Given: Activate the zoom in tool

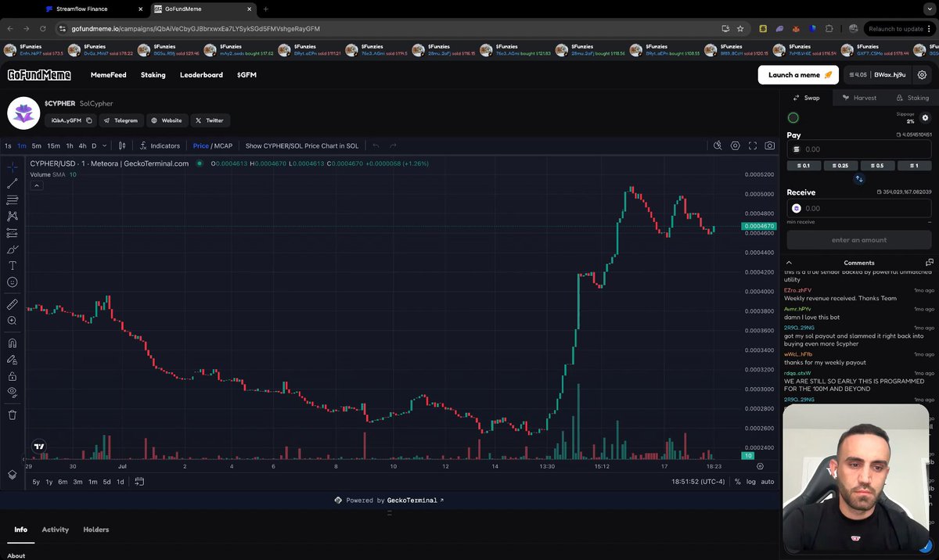Looking at the screenshot, I should [x=13, y=321].
